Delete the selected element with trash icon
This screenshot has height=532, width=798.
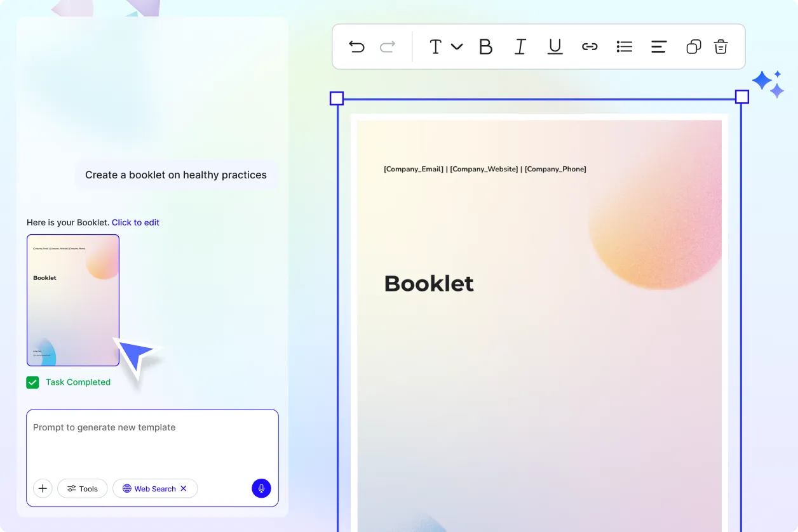(x=720, y=47)
